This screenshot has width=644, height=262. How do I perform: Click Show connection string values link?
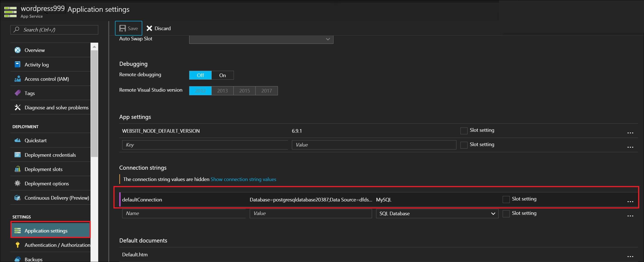point(243,179)
